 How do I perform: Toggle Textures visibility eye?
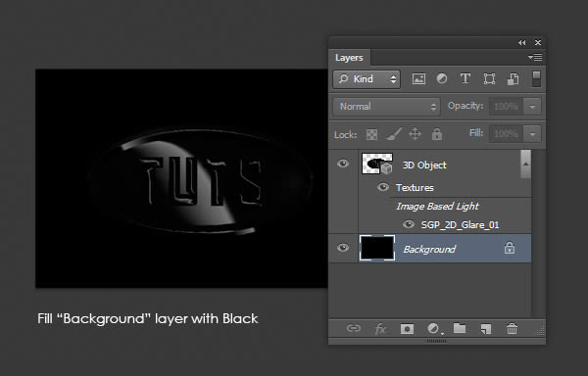[x=383, y=187]
